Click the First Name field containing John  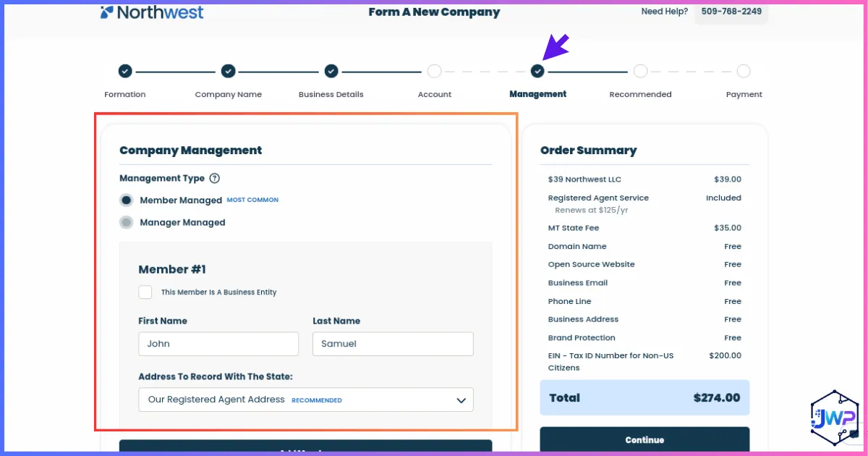tap(218, 344)
